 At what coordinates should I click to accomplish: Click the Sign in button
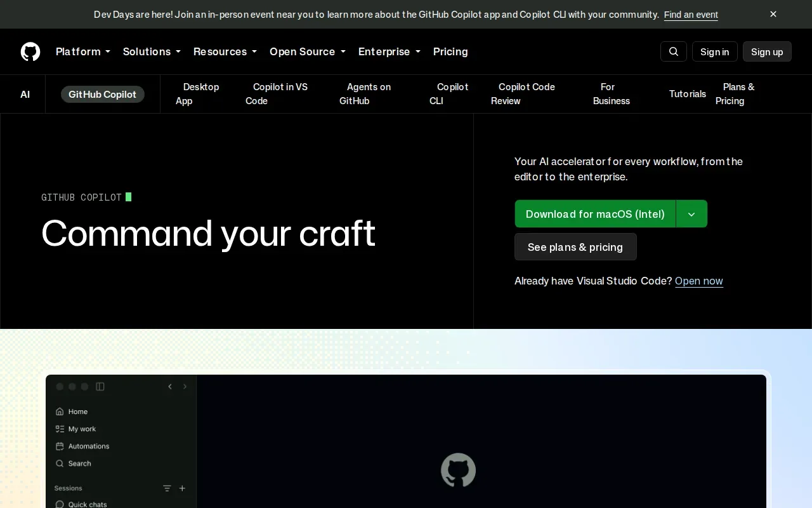(x=715, y=51)
